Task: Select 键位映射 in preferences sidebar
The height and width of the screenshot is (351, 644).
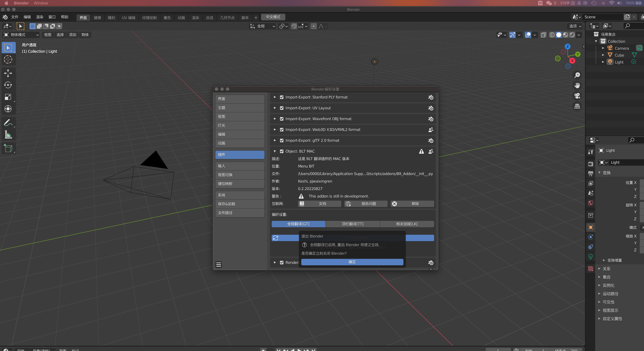Action: click(240, 184)
